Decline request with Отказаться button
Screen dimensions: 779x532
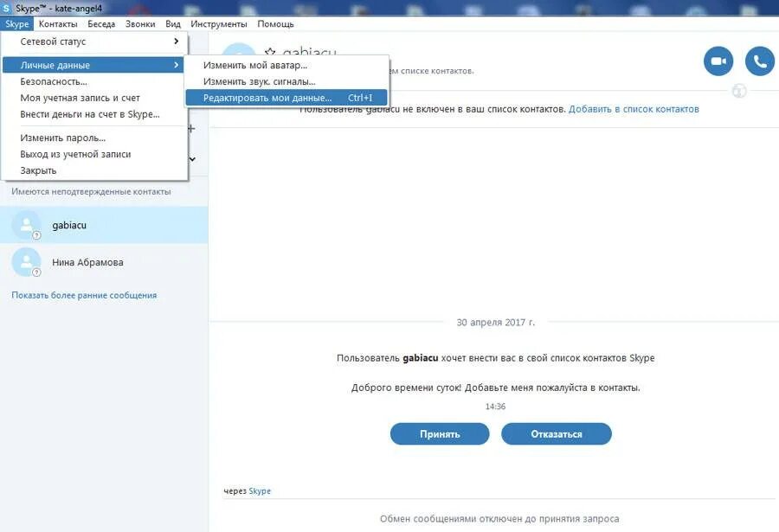[557, 433]
